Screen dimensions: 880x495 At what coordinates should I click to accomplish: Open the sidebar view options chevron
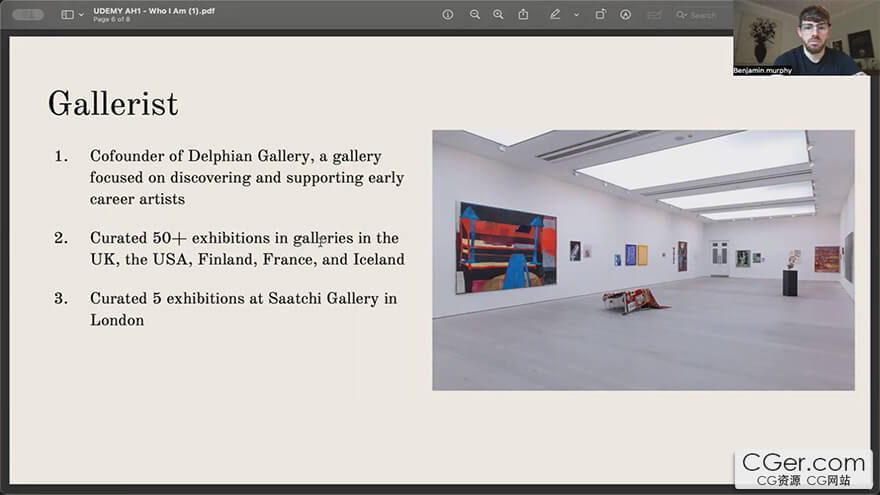coord(81,15)
